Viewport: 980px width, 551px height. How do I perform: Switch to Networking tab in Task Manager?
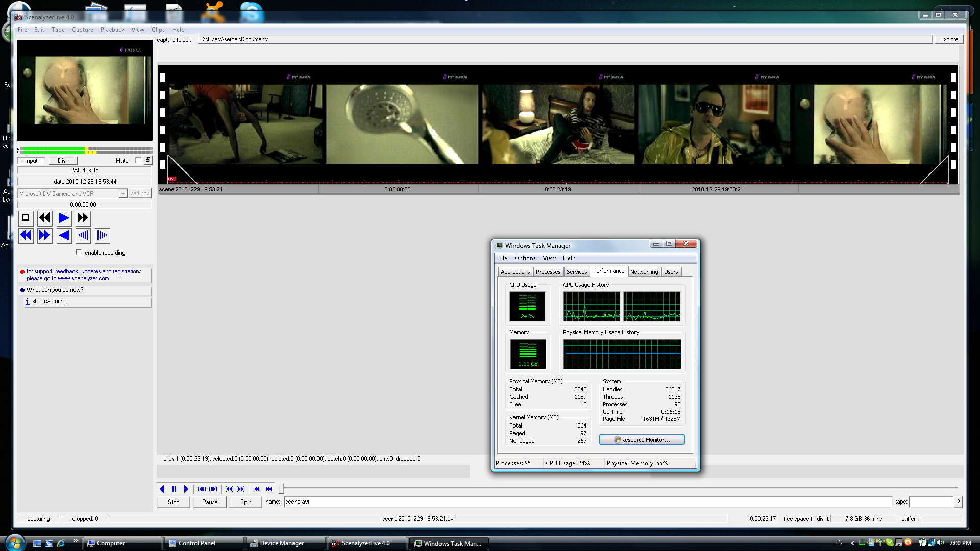pos(644,272)
